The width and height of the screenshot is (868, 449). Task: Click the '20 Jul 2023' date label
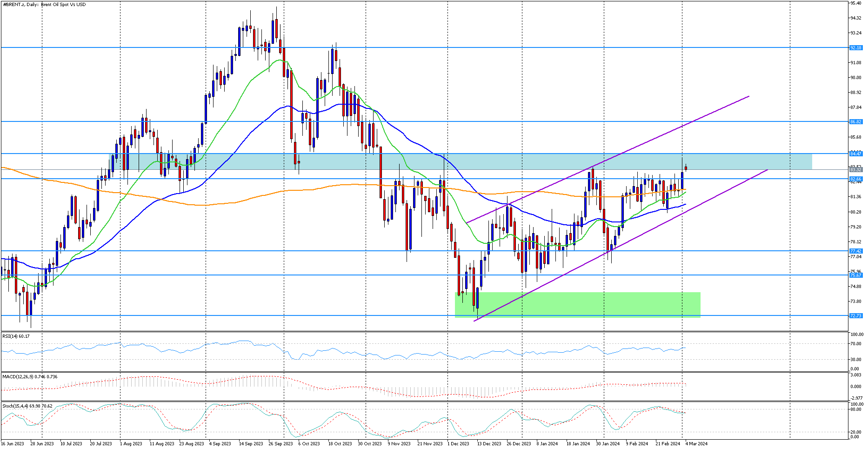[101, 444]
